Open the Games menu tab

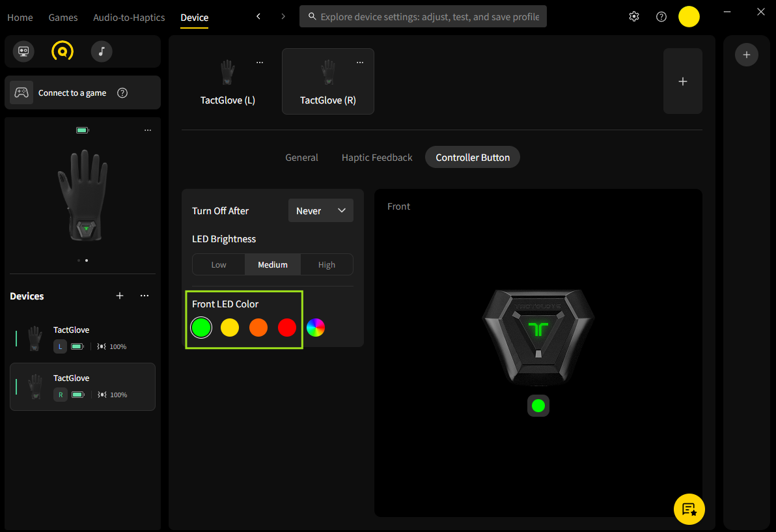tap(63, 18)
